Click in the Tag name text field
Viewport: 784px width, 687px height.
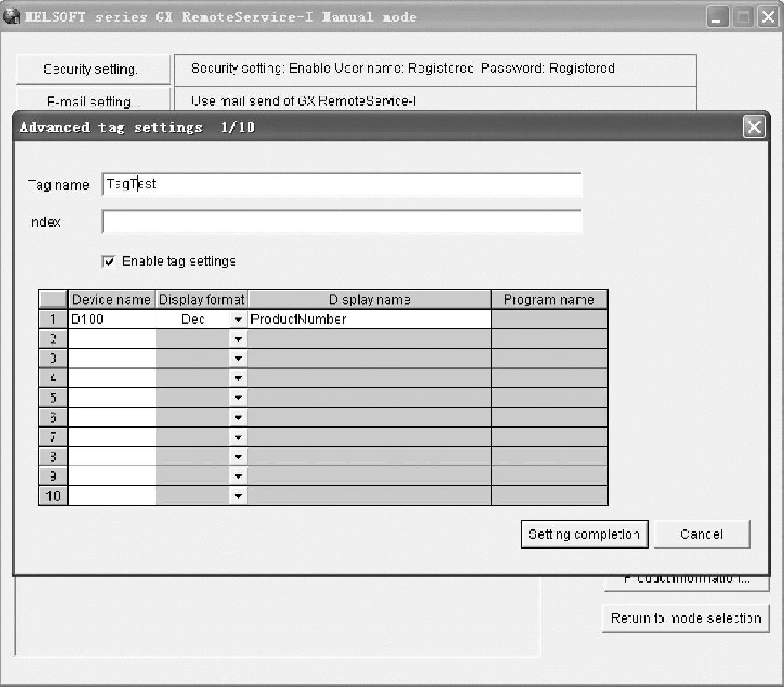click(341, 185)
